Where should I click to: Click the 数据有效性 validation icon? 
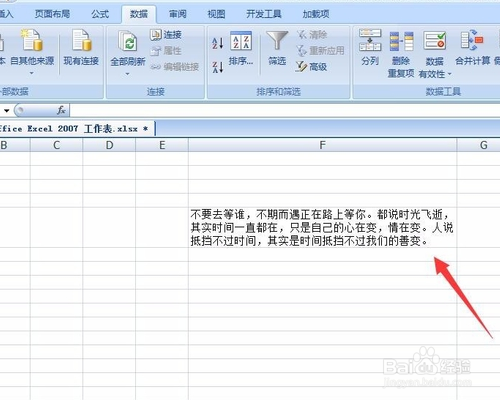click(x=435, y=41)
